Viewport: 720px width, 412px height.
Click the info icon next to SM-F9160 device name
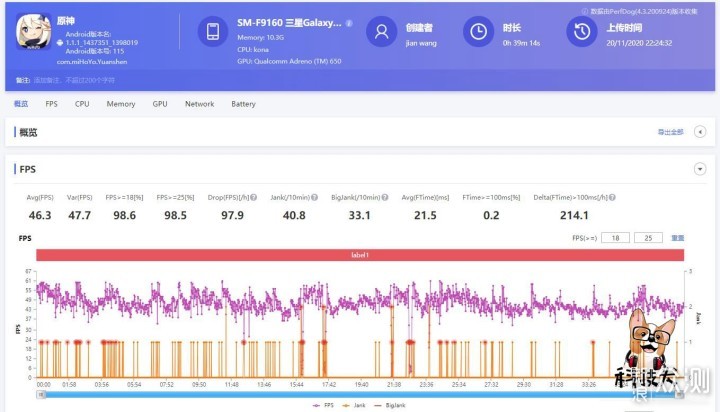coord(349,23)
